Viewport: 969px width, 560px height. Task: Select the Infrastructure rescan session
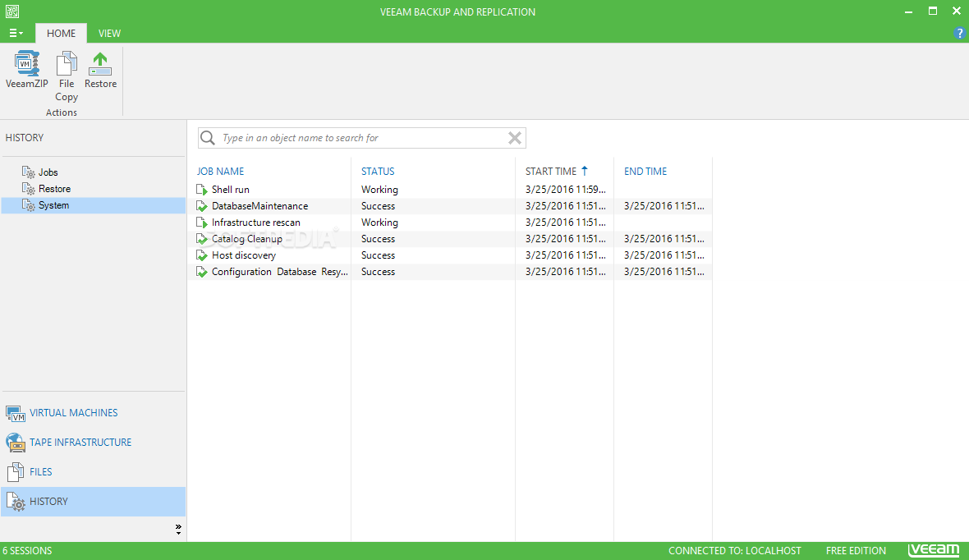(x=450, y=223)
